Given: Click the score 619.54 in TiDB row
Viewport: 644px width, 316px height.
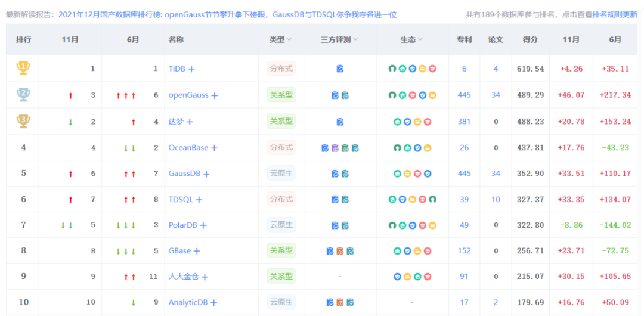Looking at the screenshot, I should coord(531,69).
